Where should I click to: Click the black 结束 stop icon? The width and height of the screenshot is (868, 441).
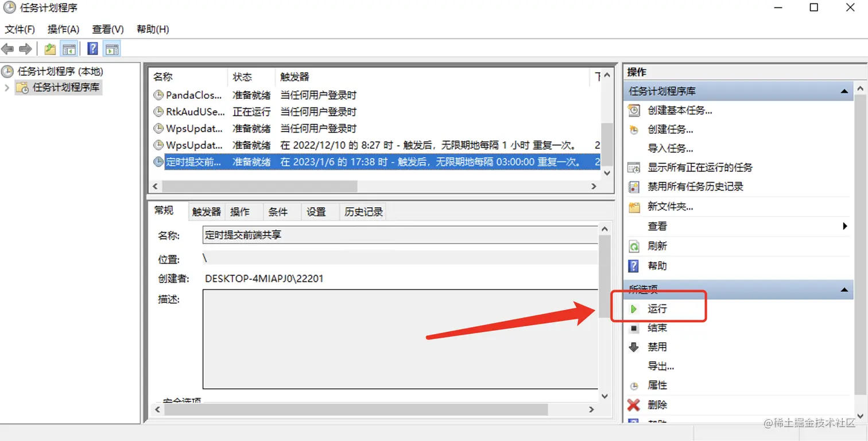tap(634, 328)
